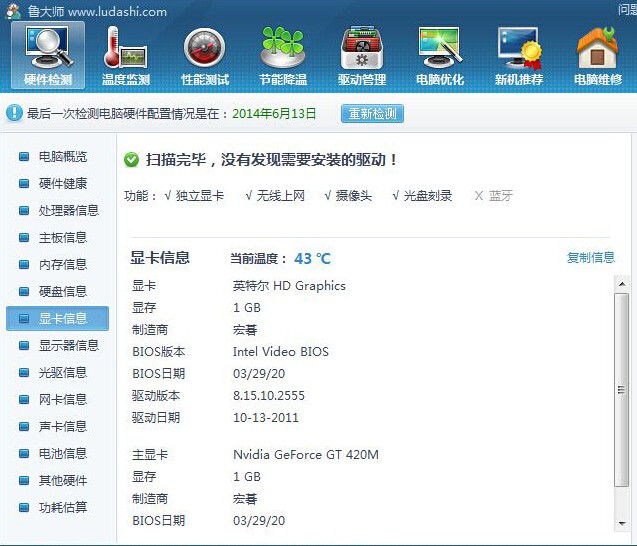This screenshot has width=637, height=546.
Task: Click the 复制信息 copy info link
Action: [591, 258]
